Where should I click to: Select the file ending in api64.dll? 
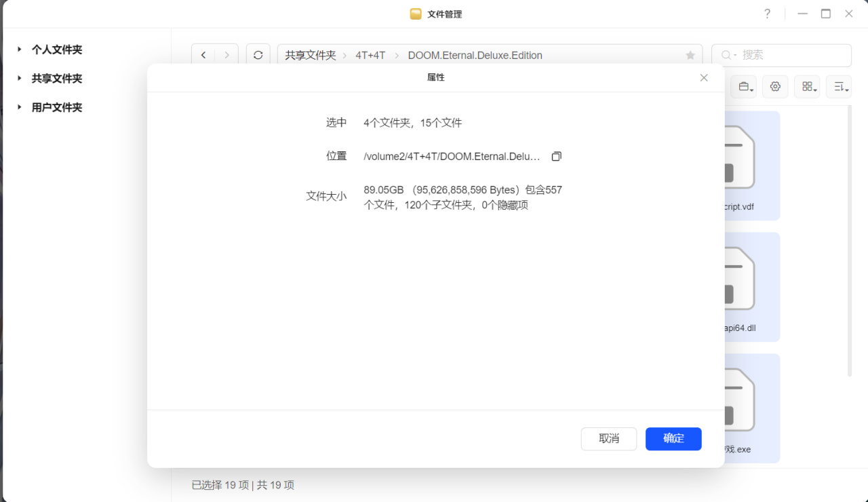(752, 287)
